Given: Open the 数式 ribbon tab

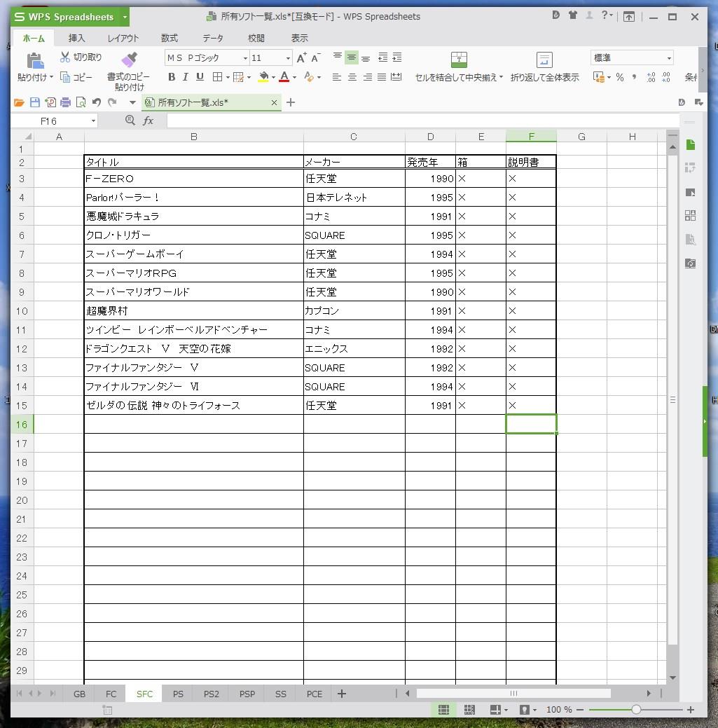Looking at the screenshot, I should 170,38.
